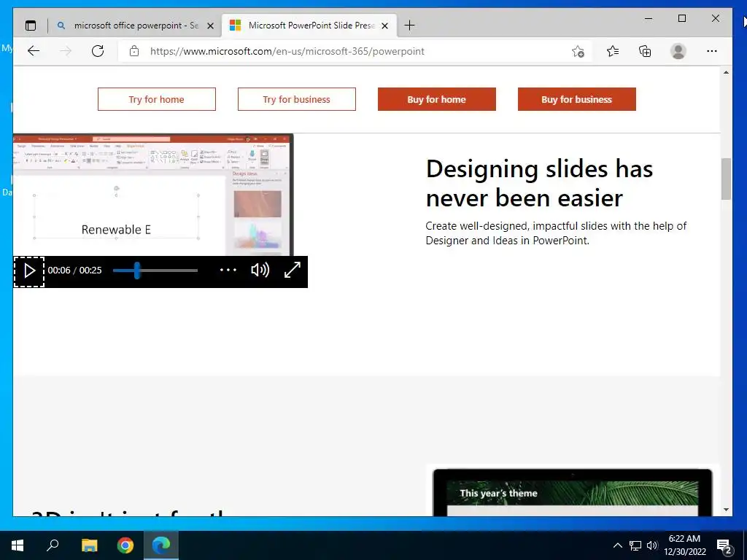747x560 pixels.
Task: Open Edge Settings and more menu
Action: click(712, 51)
